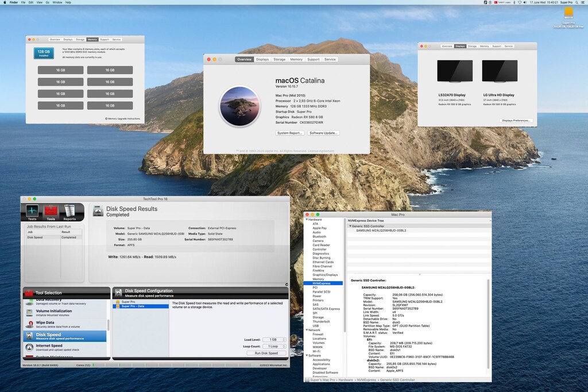Image resolution: width=588 pixels, height=392 pixels.
Task: Collapse the Generic SSD Controller tree node
Action: pyautogui.click(x=350, y=226)
